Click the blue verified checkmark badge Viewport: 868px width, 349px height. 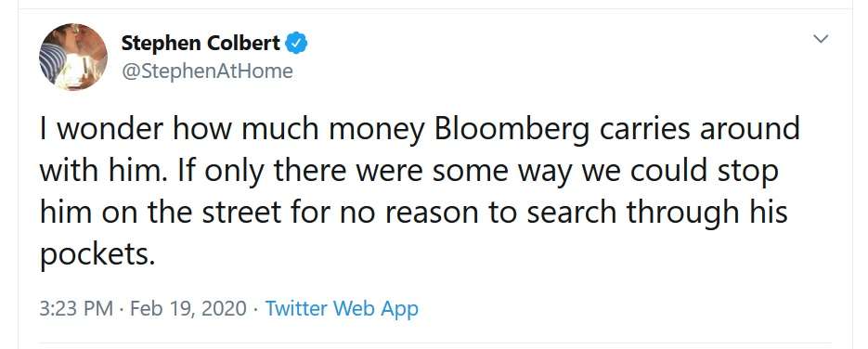296,43
